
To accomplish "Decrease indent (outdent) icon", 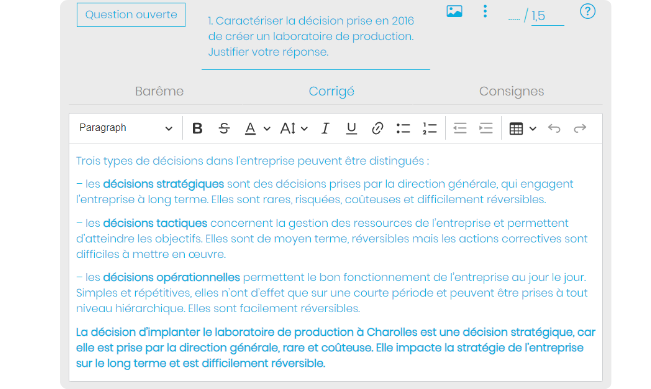I will click(460, 128).
